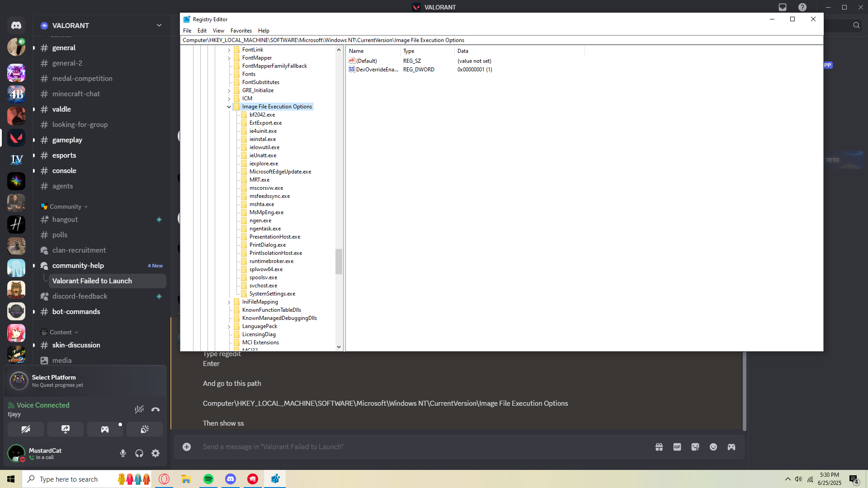
Task: Open Opera GX from taskbar
Action: pyautogui.click(x=164, y=479)
